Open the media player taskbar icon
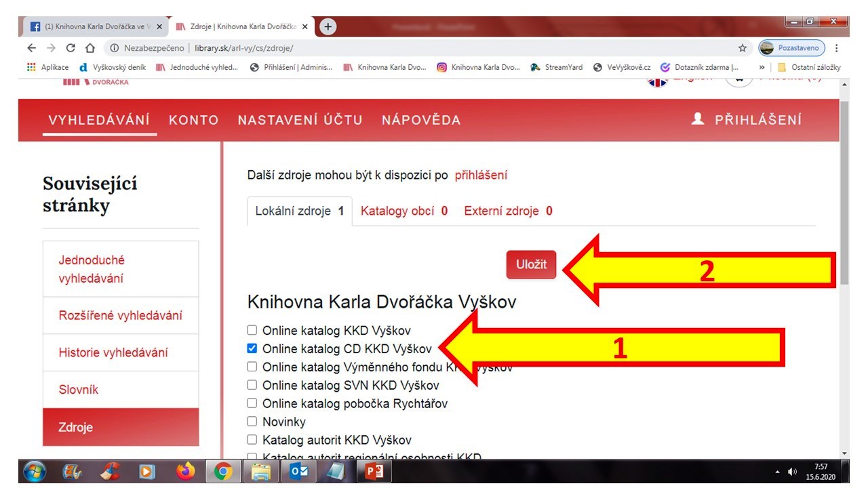Image resolution: width=868 pixels, height=488 pixels. point(147,472)
